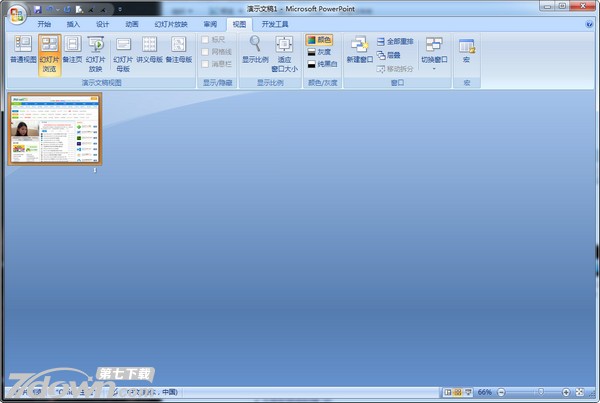The width and height of the screenshot is (600, 403).
Task: Start slide show from status bar icon
Action: click(468, 392)
